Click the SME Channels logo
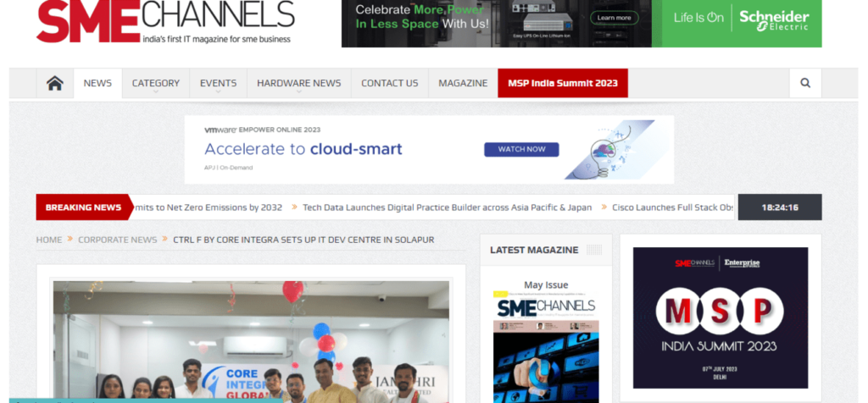This screenshot has width=868, height=403. click(165, 21)
